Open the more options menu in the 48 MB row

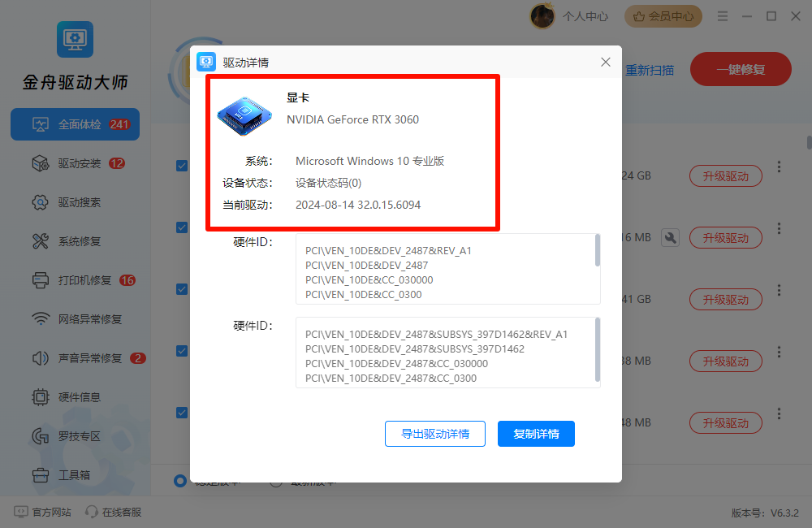tap(779, 413)
